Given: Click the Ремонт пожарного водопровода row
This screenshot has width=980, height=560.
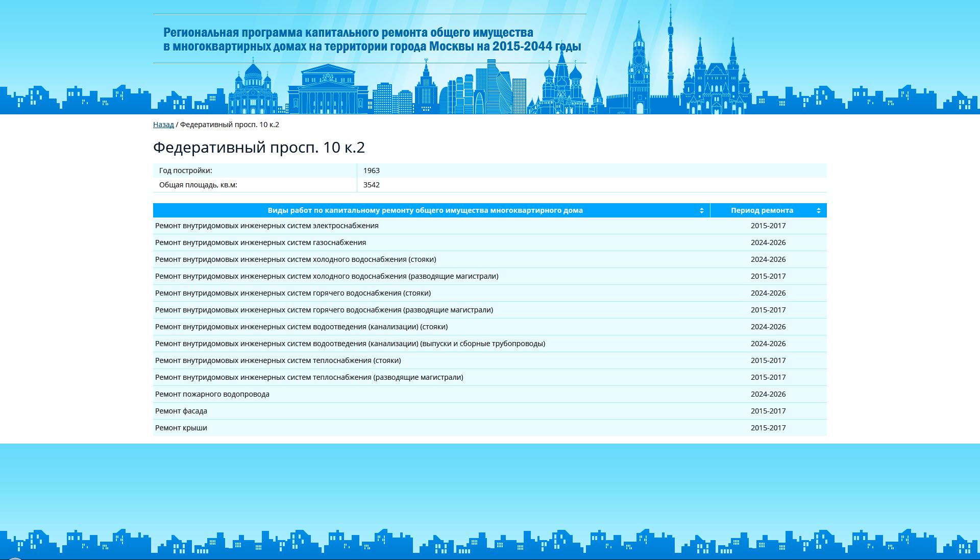Looking at the screenshot, I should pos(212,394).
